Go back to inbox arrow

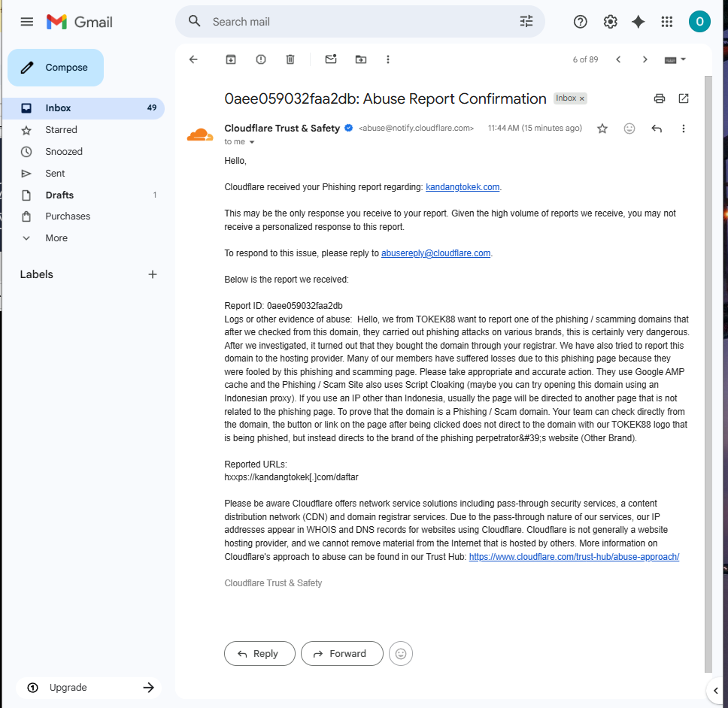[x=193, y=59]
